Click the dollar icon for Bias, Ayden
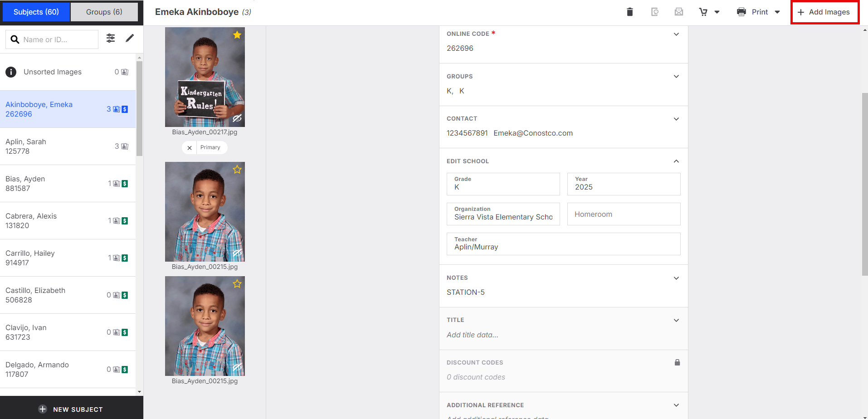The width and height of the screenshot is (868, 419). 125,184
